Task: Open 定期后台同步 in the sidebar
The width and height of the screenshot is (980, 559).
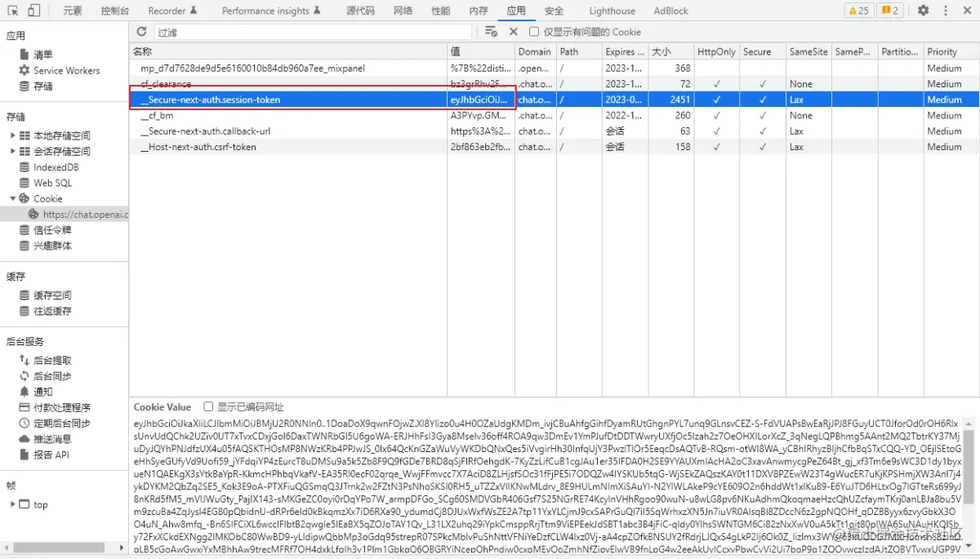Action: [62, 424]
